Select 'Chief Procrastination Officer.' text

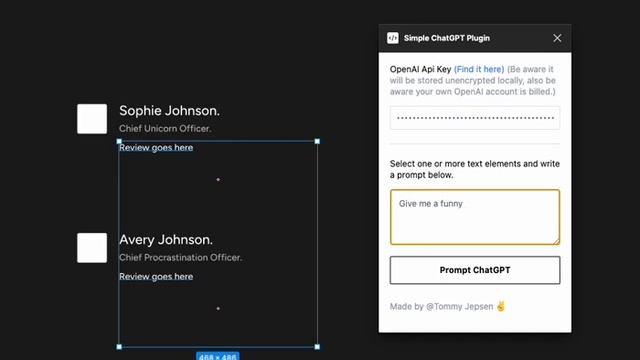coord(180,258)
